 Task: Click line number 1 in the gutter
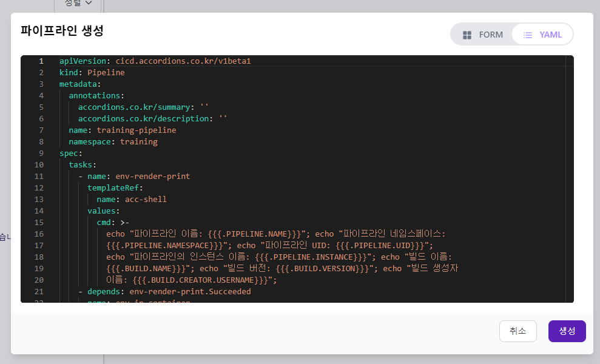(41, 61)
